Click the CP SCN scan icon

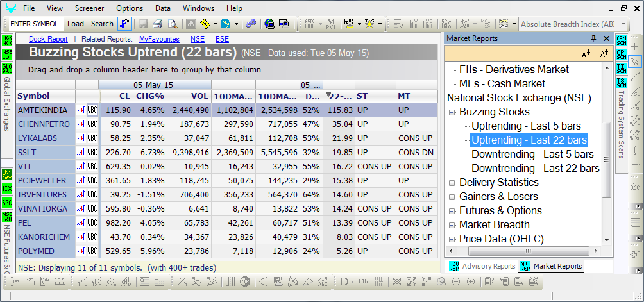tap(622, 54)
